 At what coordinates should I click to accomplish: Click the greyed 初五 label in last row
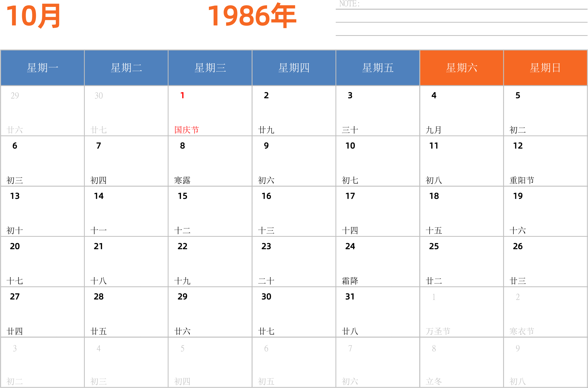(x=266, y=381)
